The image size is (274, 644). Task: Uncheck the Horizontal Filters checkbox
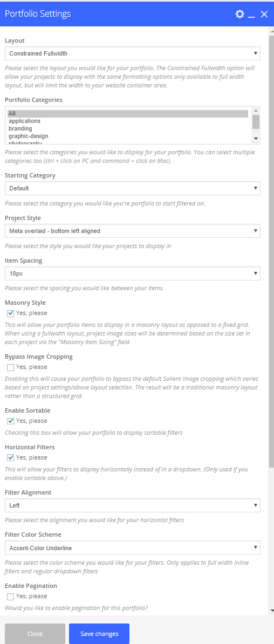(11, 457)
